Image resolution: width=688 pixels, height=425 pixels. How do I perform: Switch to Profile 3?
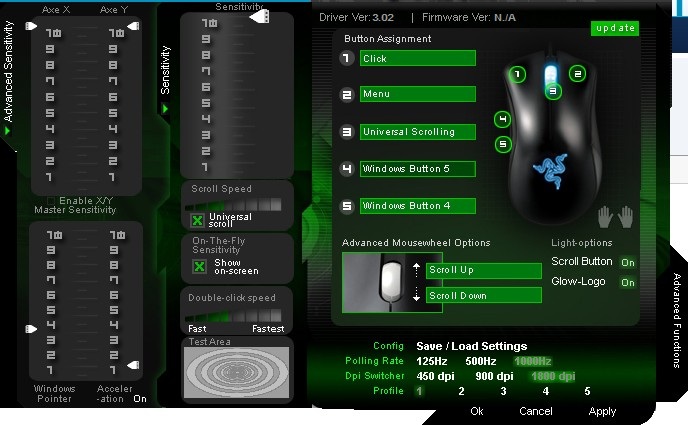click(x=503, y=391)
